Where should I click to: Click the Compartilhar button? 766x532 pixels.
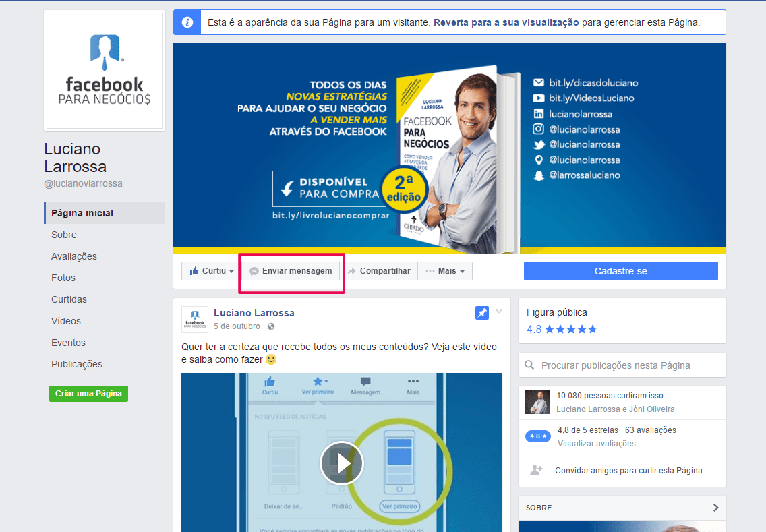pos(378,270)
